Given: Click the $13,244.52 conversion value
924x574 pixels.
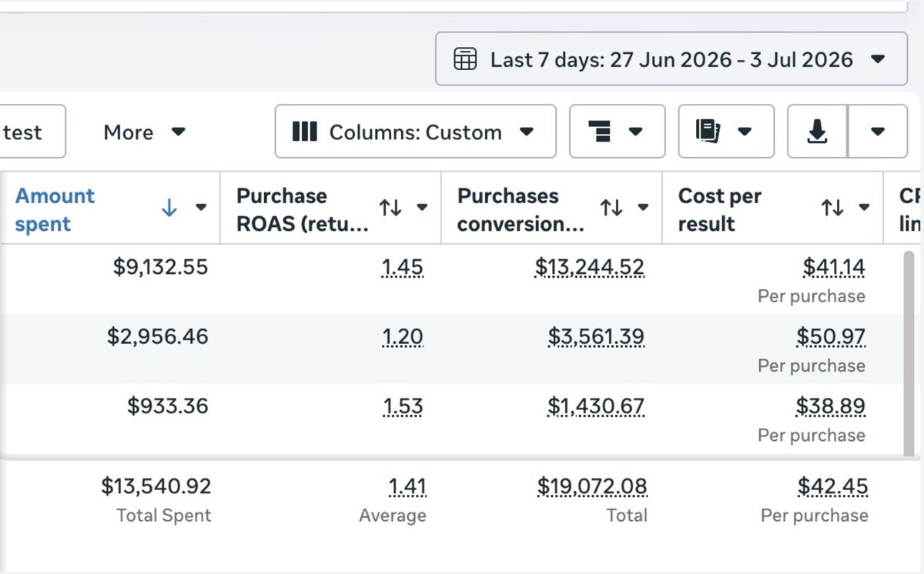Looking at the screenshot, I should 590,268.
